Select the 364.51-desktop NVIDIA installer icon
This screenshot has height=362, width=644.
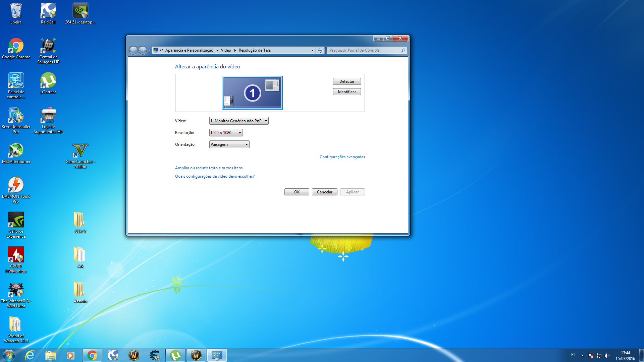pyautogui.click(x=80, y=14)
